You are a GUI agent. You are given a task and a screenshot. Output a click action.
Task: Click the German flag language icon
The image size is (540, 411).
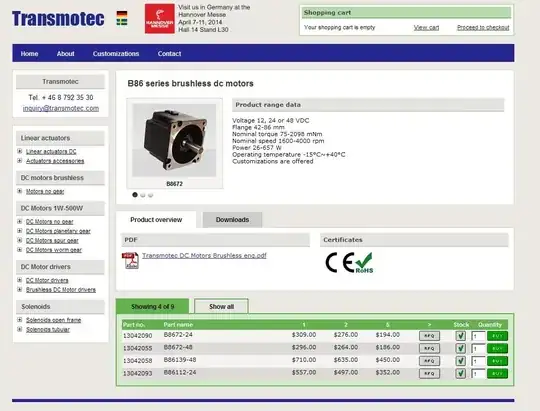tap(122, 14)
